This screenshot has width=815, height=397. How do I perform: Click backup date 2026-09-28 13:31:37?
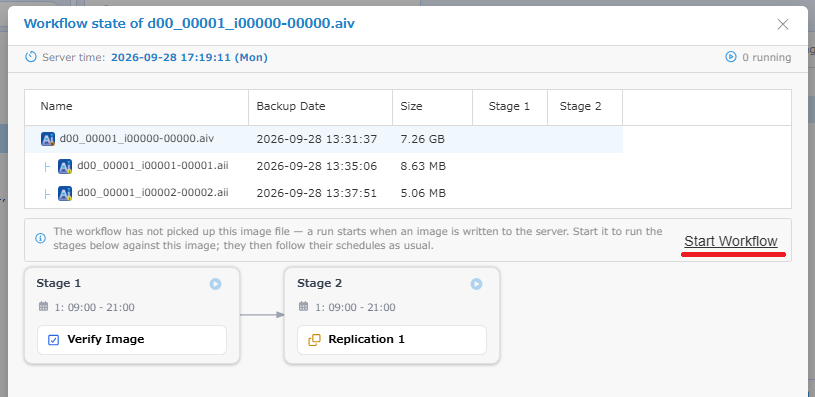317,139
